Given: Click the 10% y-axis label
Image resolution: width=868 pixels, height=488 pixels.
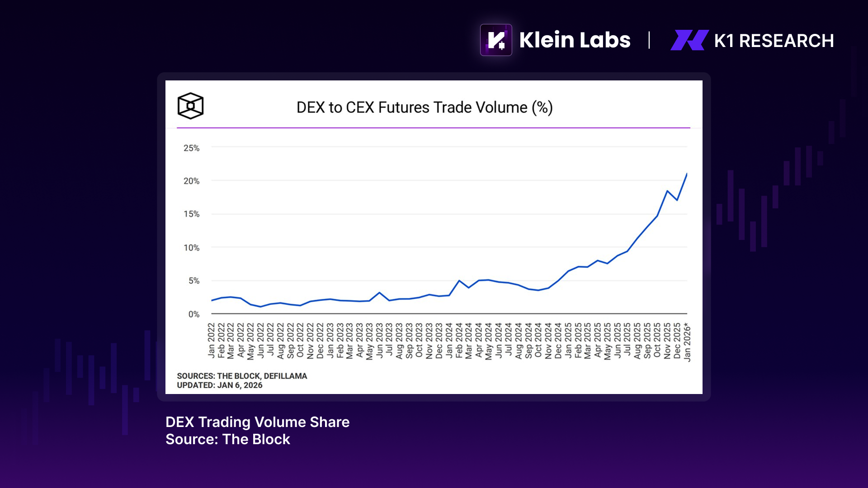Looking at the screenshot, I should pos(191,248).
